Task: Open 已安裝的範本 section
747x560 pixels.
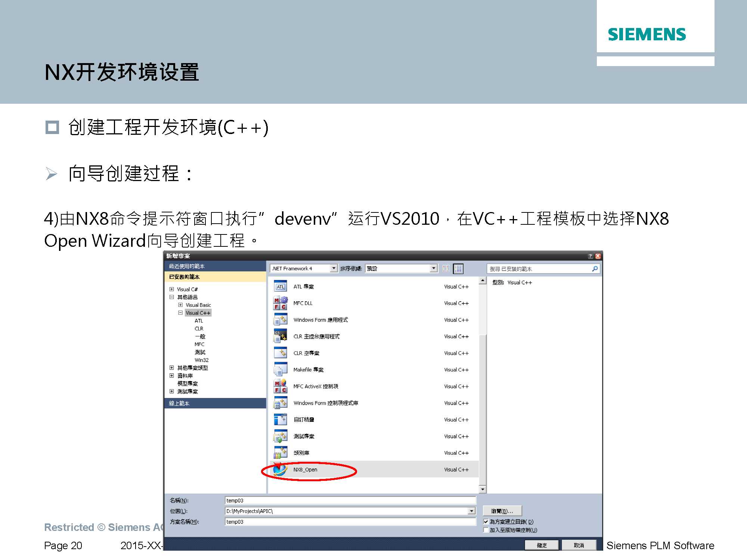Action: tap(215, 277)
